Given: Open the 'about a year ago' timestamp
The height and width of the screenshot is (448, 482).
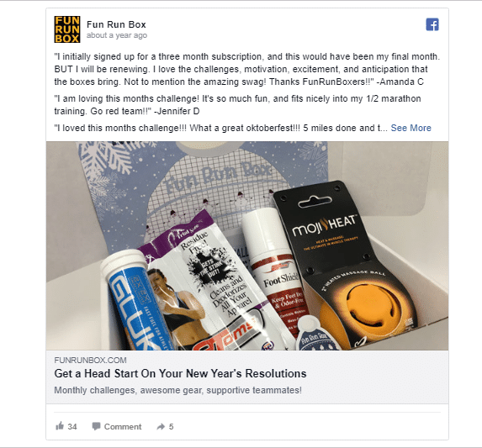Looking at the screenshot, I should [117, 35].
